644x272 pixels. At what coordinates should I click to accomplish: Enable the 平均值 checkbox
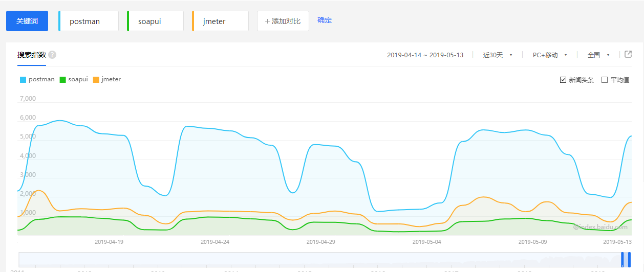[605, 80]
